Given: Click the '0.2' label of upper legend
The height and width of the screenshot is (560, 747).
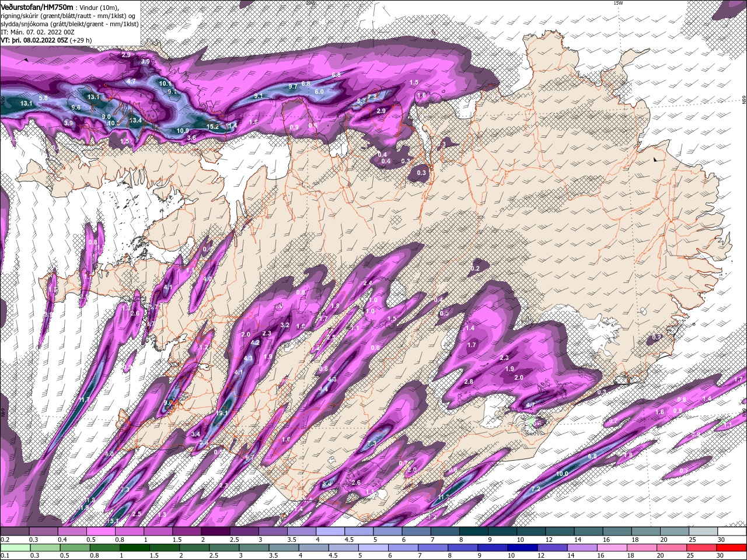Looking at the screenshot, I should 5,540.
